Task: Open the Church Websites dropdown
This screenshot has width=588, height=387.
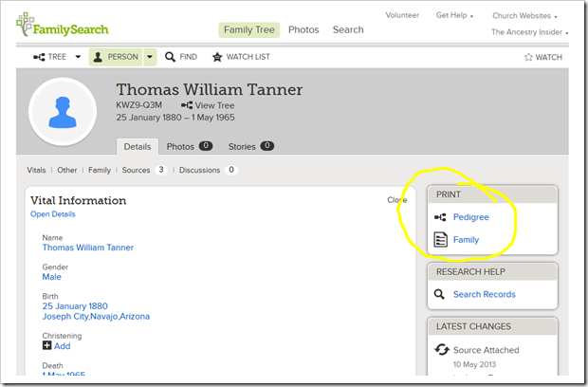Action: point(524,16)
